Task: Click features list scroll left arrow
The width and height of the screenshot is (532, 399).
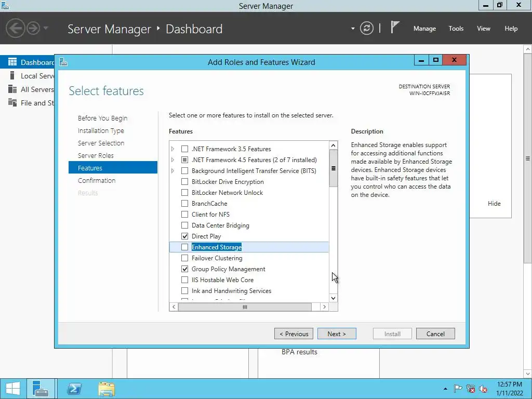Action: tap(174, 307)
